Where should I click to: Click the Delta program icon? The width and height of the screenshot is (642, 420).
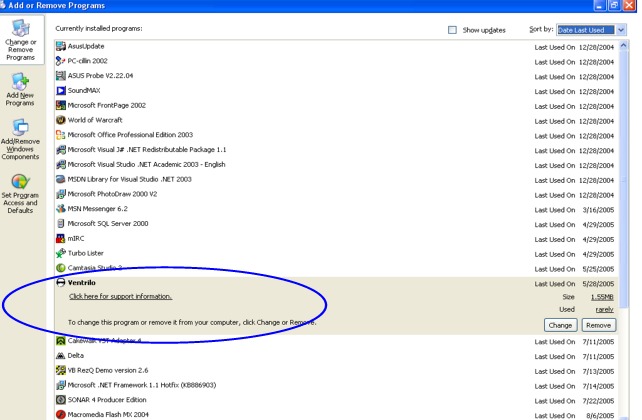tap(61, 355)
